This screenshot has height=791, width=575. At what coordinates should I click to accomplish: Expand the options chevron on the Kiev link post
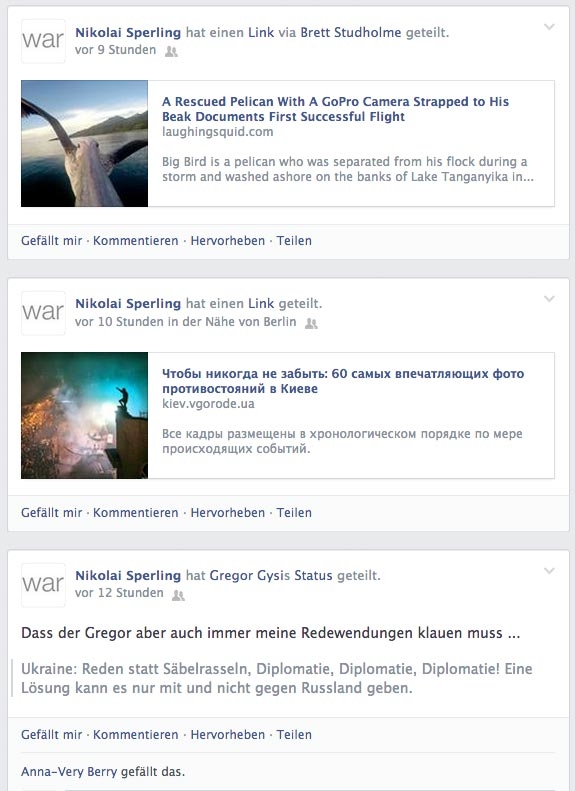[x=549, y=299]
